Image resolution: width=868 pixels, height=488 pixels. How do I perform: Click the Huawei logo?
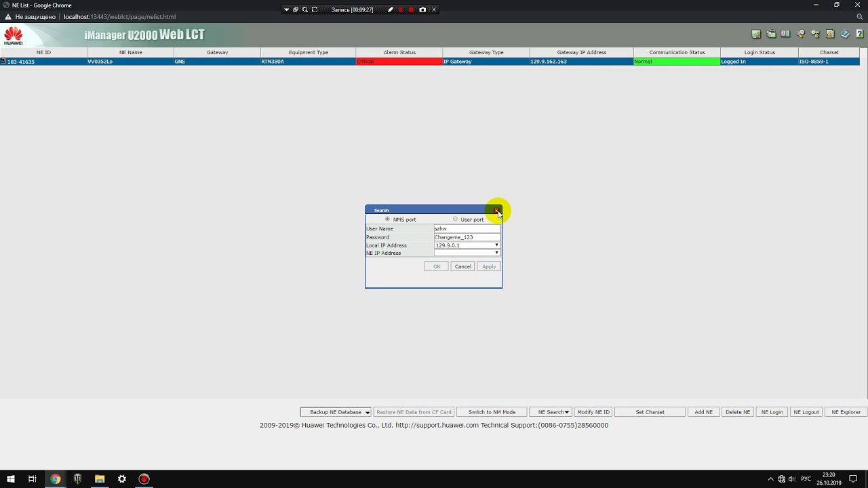click(x=13, y=36)
